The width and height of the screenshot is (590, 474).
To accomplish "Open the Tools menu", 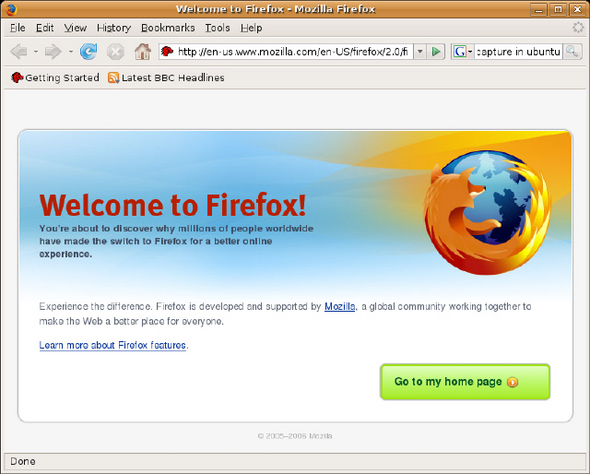I will (x=217, y=28).
